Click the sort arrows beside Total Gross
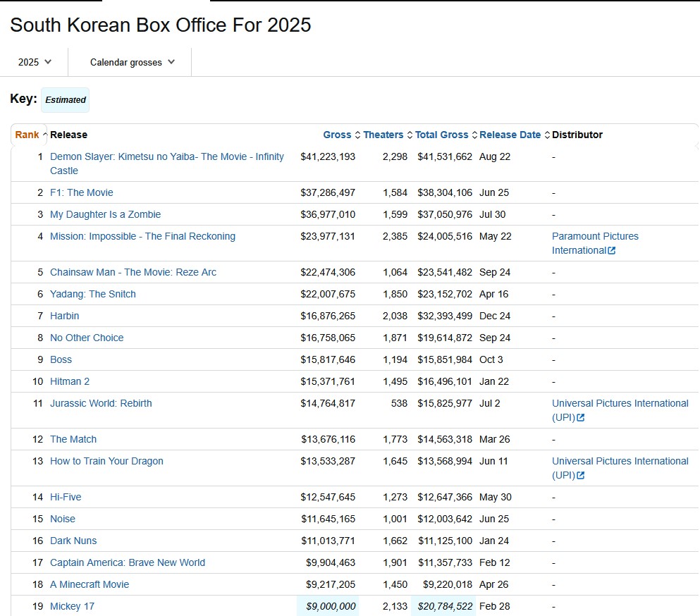Screen dimensions: 700x616 (x=474, y=135)
